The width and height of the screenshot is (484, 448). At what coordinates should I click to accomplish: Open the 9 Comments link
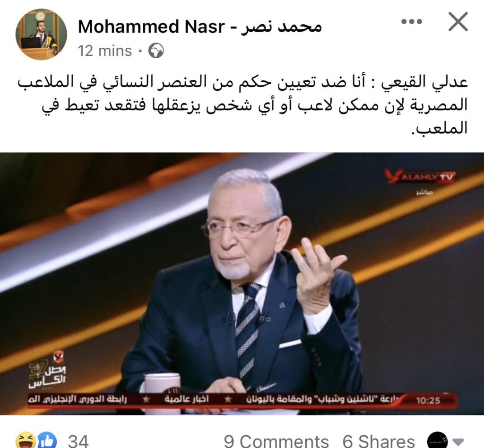pos(276,441)
